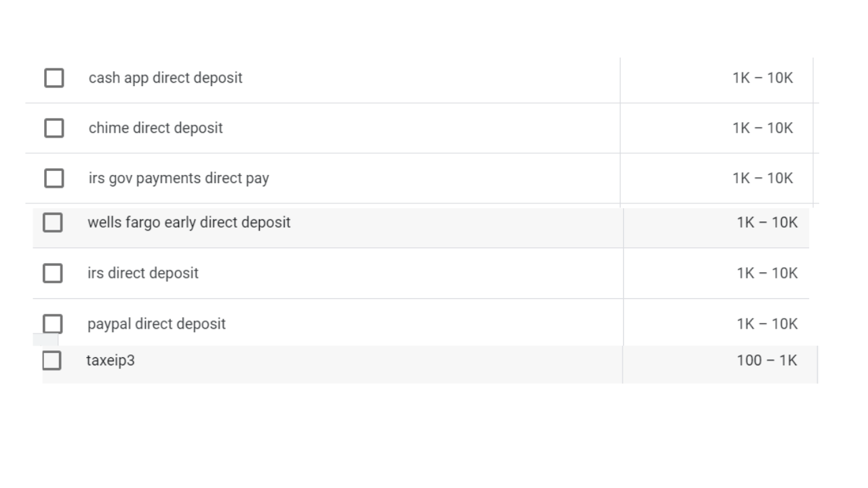Click the 1K – 10K value for cash app
Viewport: 868px width, 488px height.
click(x=762, y=77)
